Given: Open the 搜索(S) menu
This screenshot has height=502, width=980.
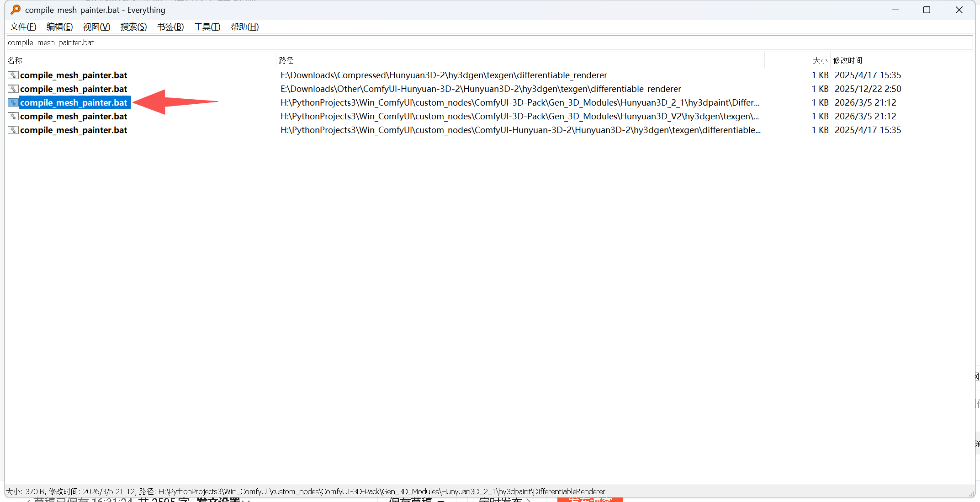Looking at the screenshot, I should pos(133,27).
